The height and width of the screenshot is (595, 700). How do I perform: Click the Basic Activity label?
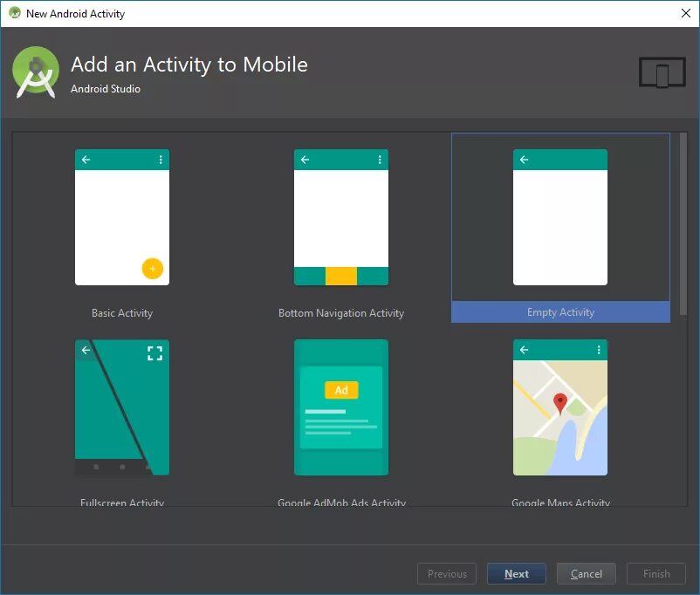click(122, 313)
